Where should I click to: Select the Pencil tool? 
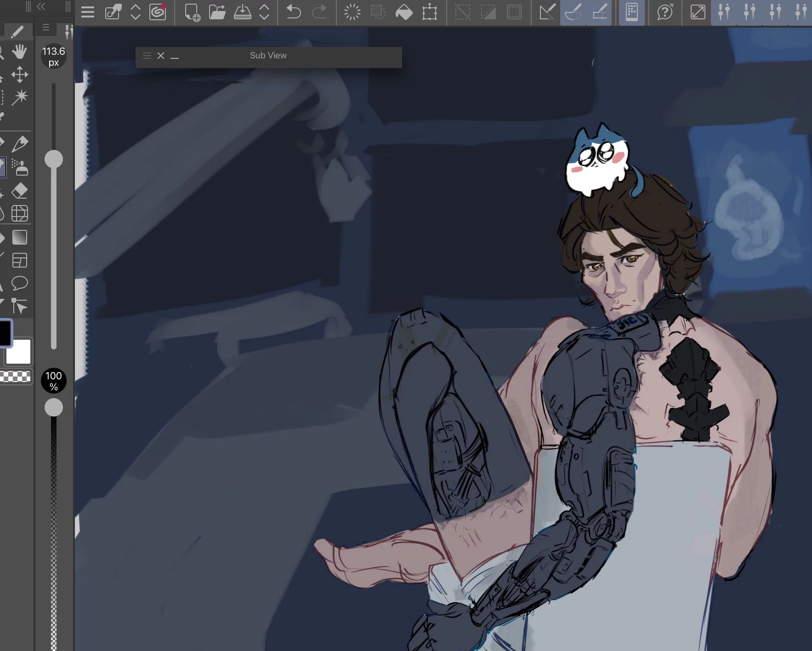tap(19, 144)
